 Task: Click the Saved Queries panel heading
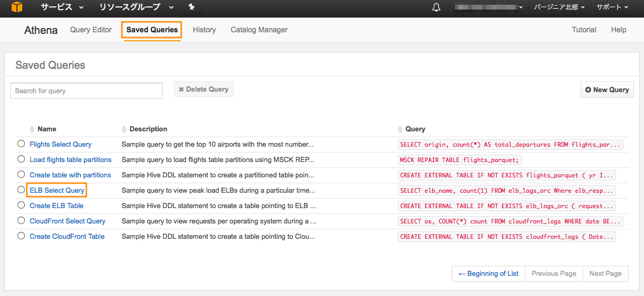[50, 65]
